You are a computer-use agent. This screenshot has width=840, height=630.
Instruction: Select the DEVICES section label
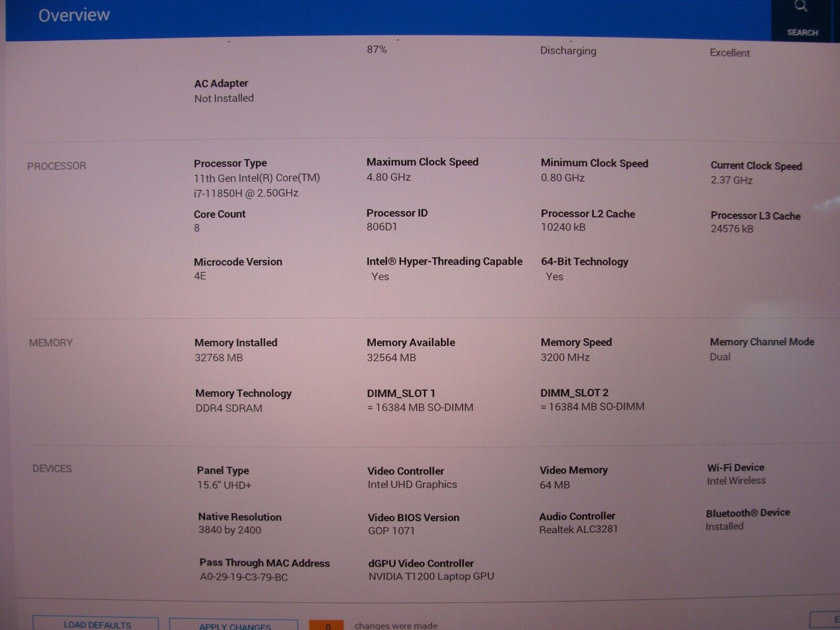pyautogui.click(x=52, y=468)
